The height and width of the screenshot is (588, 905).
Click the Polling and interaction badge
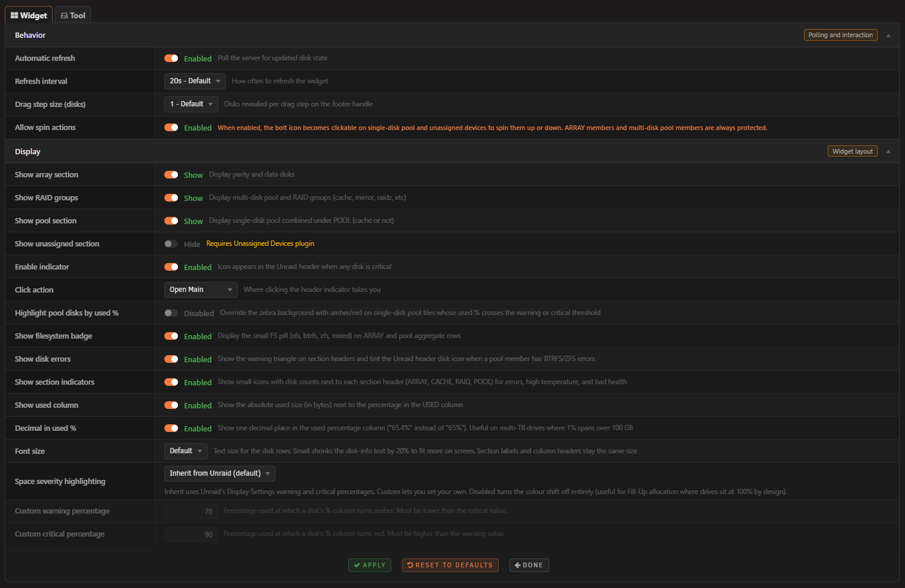[841, 35]
